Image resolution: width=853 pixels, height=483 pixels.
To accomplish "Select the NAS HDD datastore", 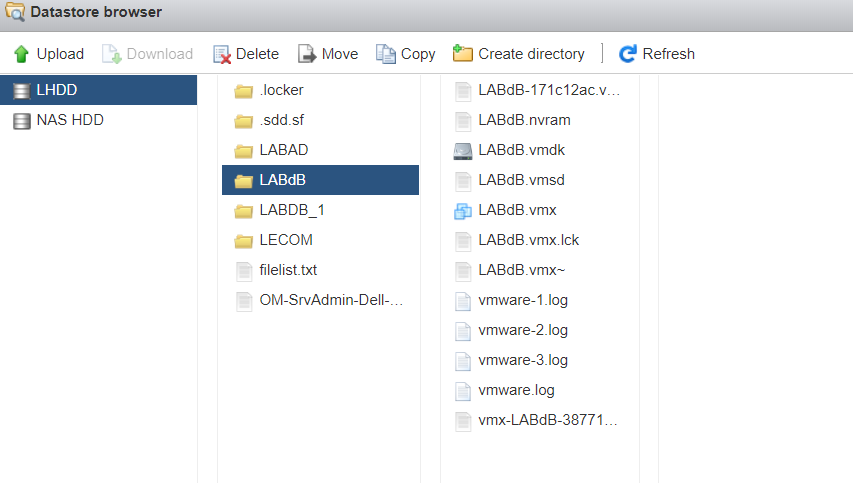I will tap(98, 120).
